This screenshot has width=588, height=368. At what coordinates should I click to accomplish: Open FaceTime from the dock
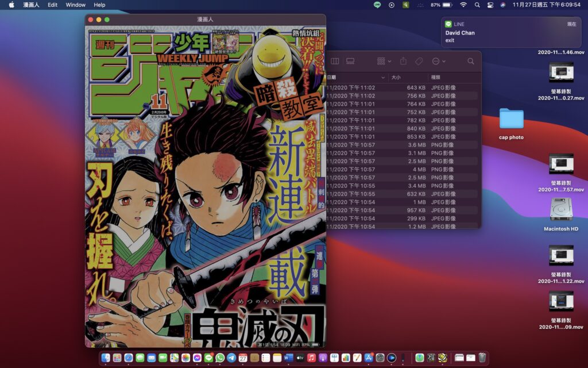[x=163, y=358]
